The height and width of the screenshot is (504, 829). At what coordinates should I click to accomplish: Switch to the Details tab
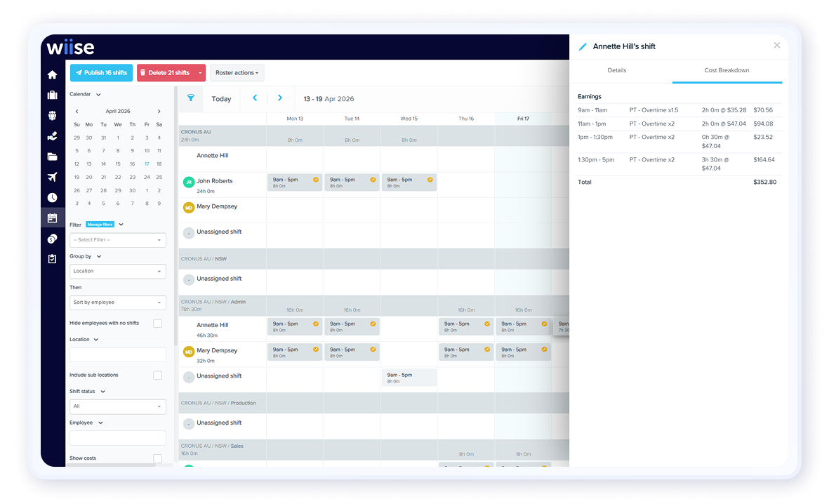click(617, 70)
